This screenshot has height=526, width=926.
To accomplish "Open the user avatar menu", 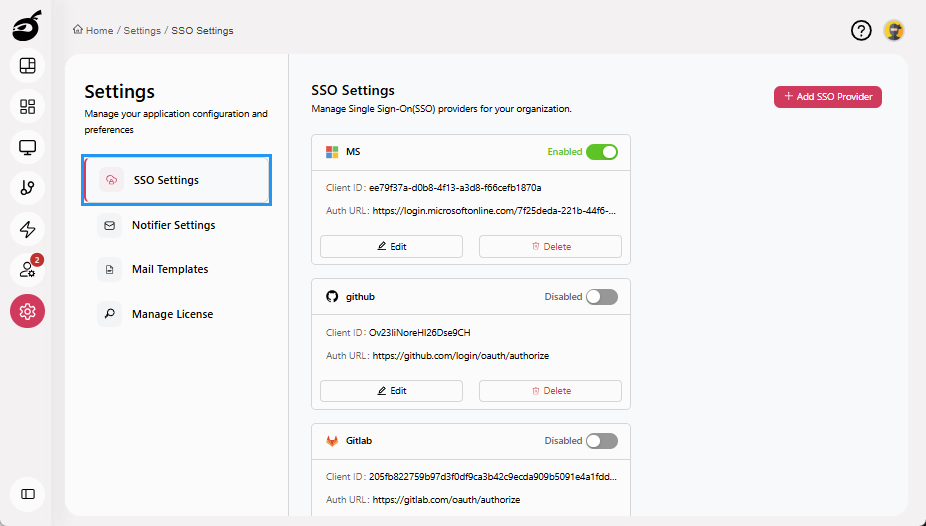I will pyautogui.click(x=894, y=30).
